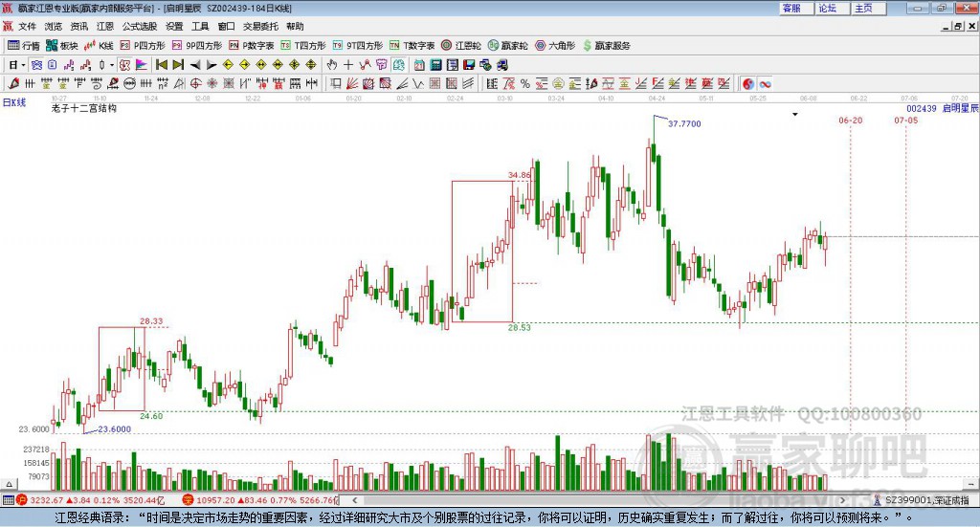Open the calculator icon
980x527 pixels.
coord(435,65)
